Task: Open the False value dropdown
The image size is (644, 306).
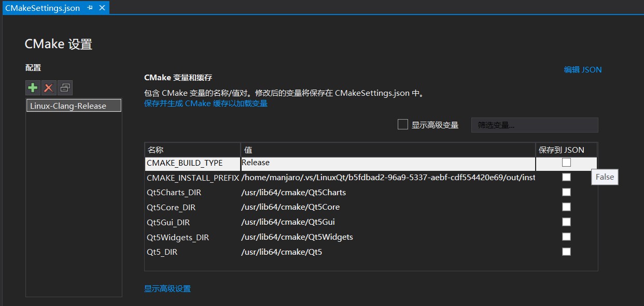Action: click(x=604, y=177)
